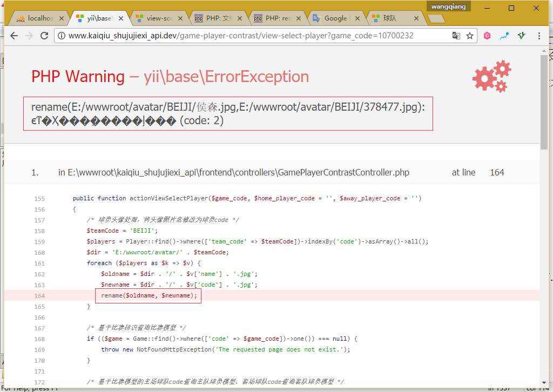This screenshot has width=553, height=392.
Task: Click the address bar URL field
Action: (254, 36)
